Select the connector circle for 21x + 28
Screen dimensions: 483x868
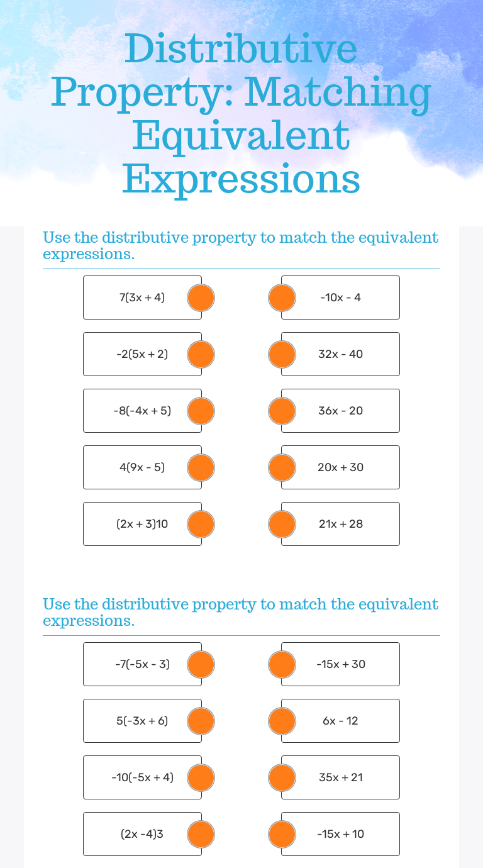click(282, 524)
